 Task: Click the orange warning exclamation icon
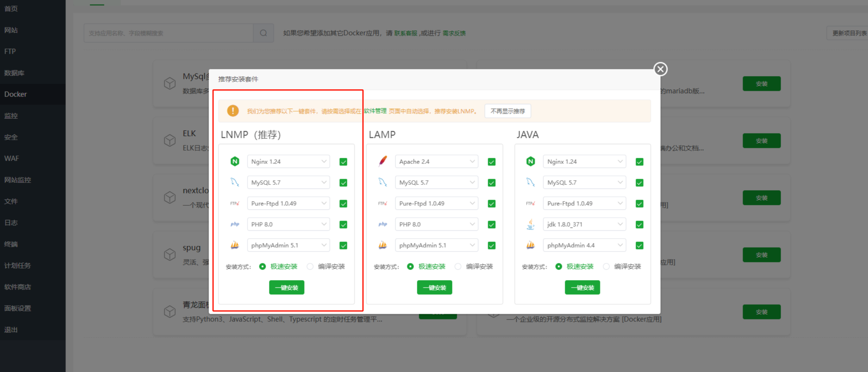tap(233, 111)
